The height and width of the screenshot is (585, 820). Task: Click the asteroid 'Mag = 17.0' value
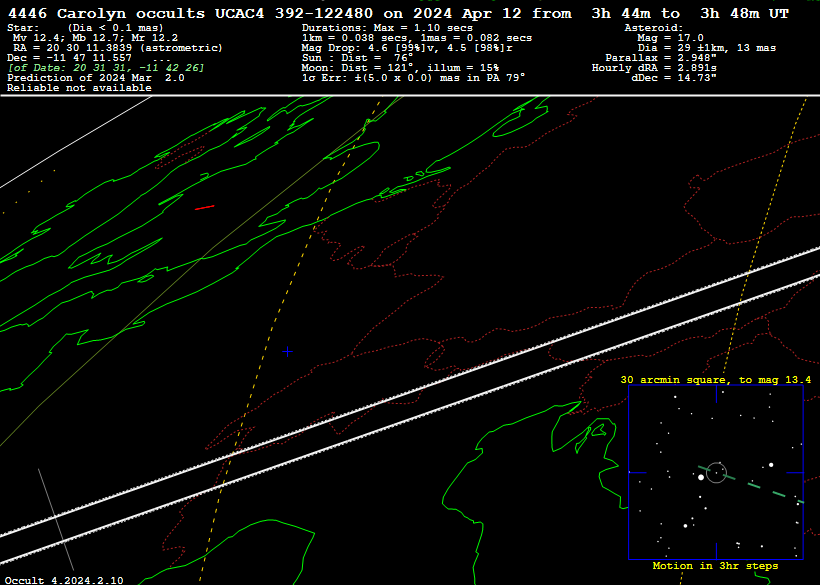pyautogui.click(x=670, y=38)
